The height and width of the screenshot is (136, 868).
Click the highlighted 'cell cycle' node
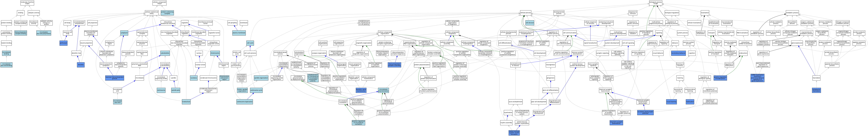(250, 43)
